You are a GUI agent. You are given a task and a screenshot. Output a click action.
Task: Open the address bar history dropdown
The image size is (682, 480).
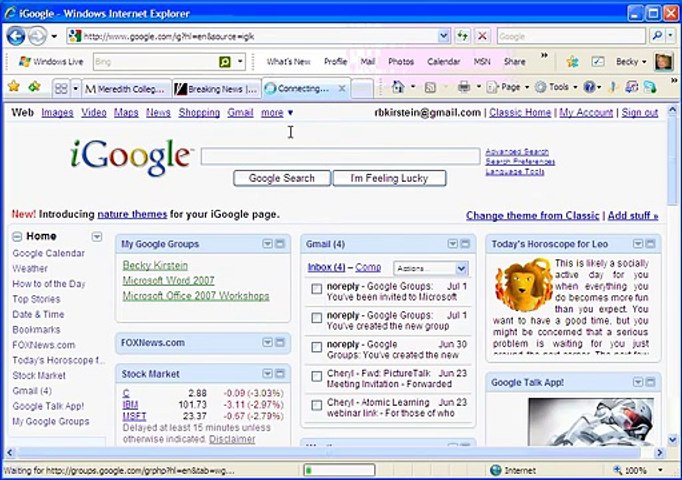[443, 36]
